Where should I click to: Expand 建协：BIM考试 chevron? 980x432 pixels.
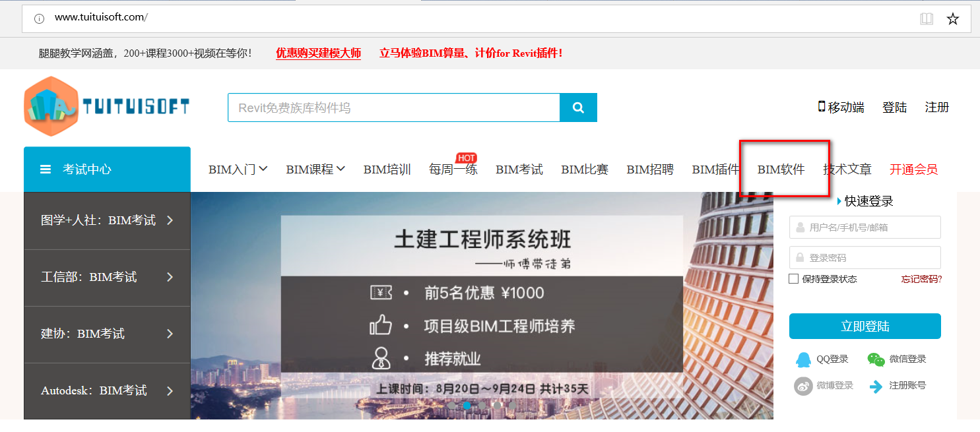coord(170,334)
